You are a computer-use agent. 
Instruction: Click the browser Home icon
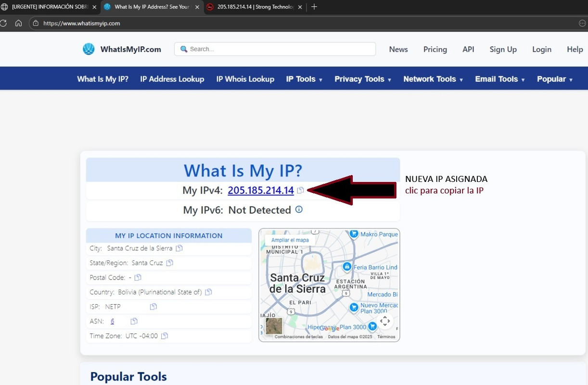[18, 23]
